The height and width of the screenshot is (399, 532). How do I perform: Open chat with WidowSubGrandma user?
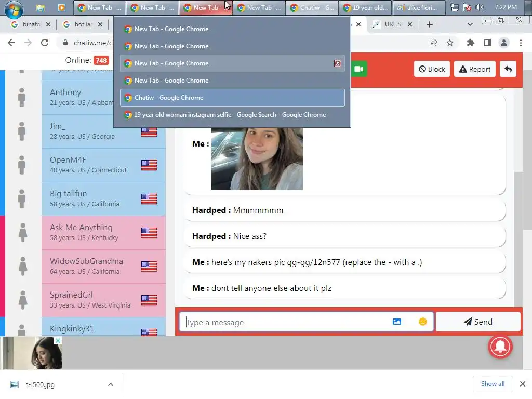coord(103,267)
